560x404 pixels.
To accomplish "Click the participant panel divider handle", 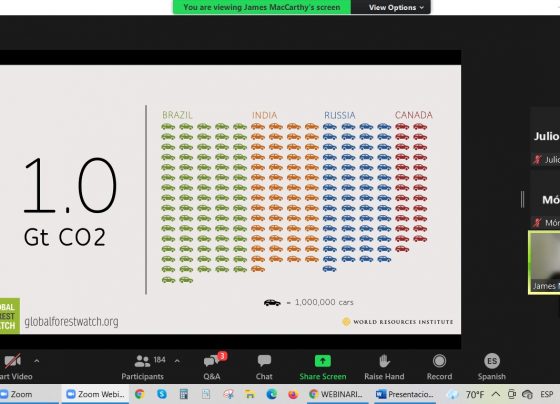I will coord(522,199).
